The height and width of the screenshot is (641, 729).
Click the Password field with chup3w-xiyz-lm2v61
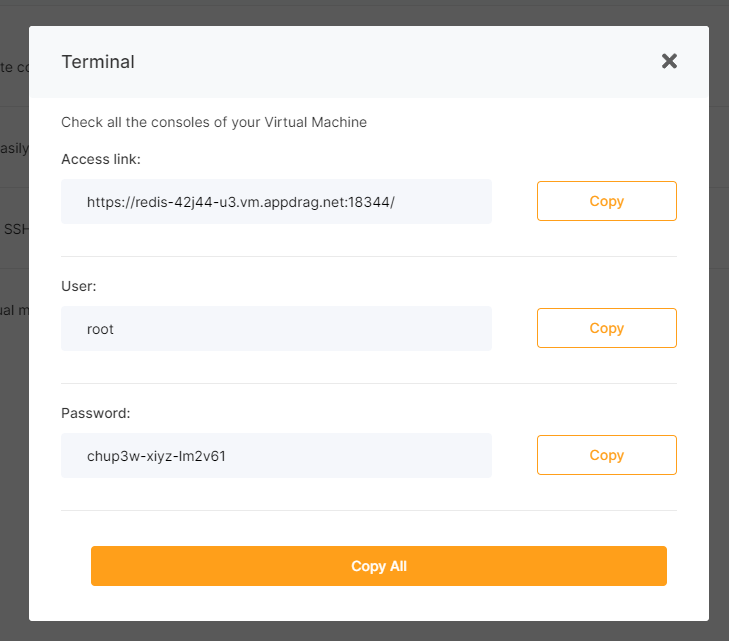pyautogui.click(x=276, y=456)
